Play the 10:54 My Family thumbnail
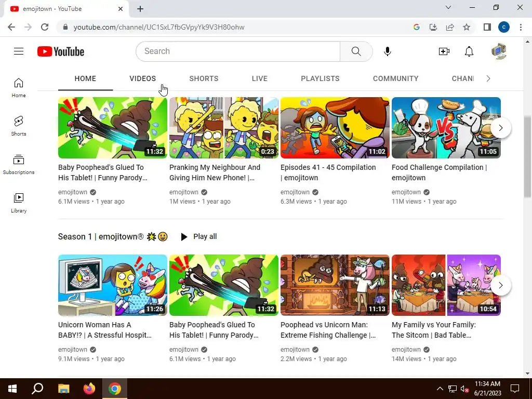The width and height of the screenshot is (532, 399). tap(446, 285)
